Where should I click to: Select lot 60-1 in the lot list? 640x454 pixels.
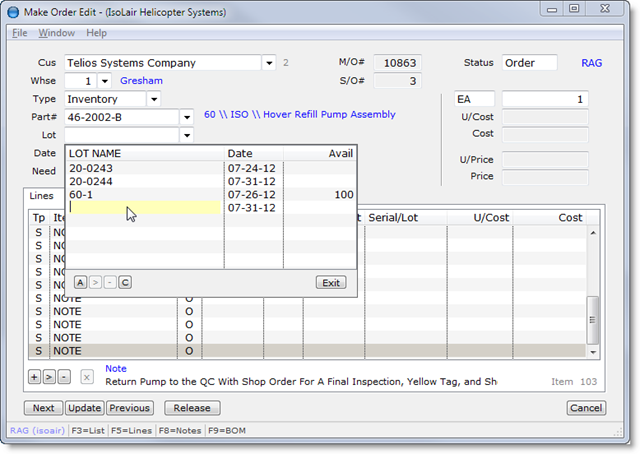point(82,194)
